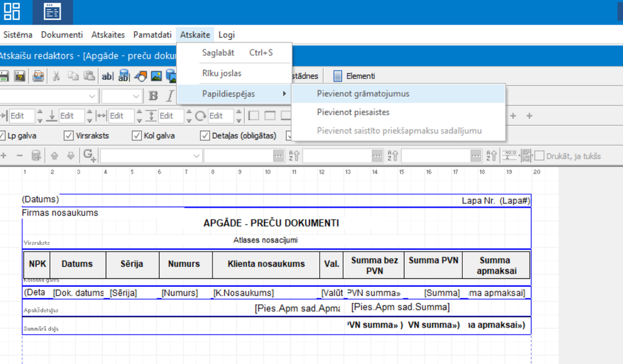The height and width of the screenshot is (364, 623).
Task: Click the scissors cut icon
Action: 56,76
